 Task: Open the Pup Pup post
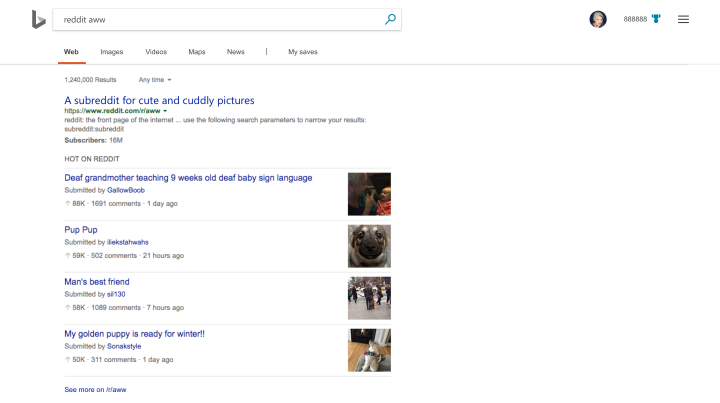[81, 229]
